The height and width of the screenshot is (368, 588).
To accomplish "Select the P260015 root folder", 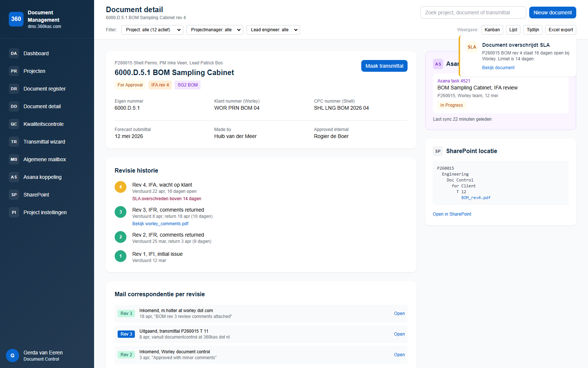I will 445,168.
